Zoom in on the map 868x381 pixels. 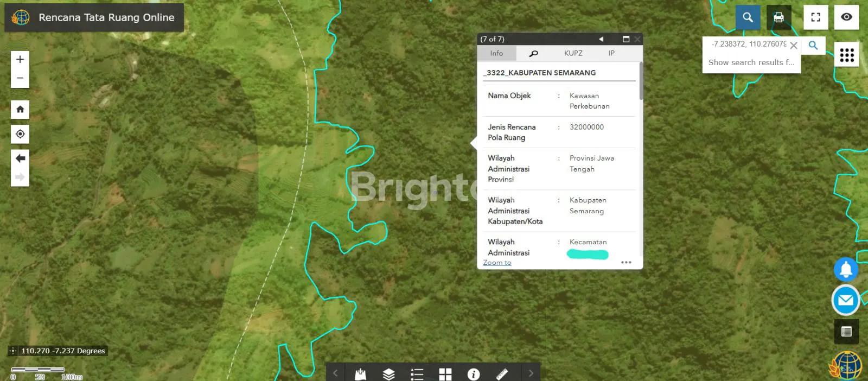(x=20, y=60)
